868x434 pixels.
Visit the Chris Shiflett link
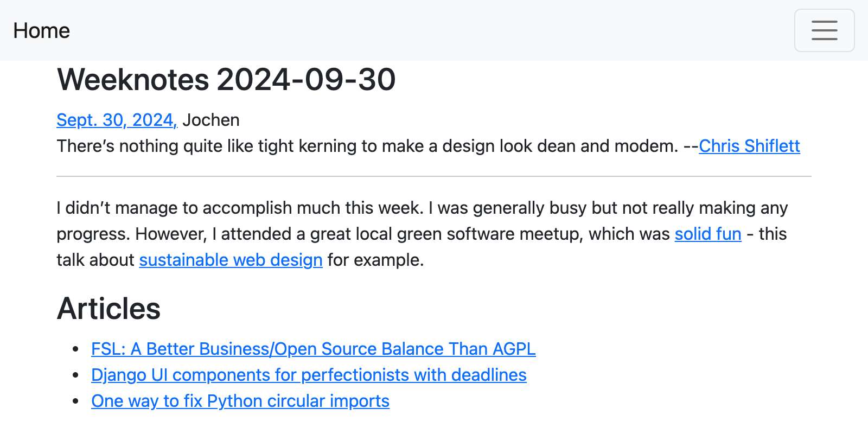point(749,146)
